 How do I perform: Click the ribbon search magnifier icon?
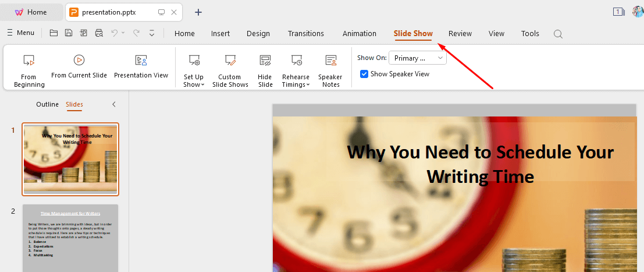click(558, 34)
